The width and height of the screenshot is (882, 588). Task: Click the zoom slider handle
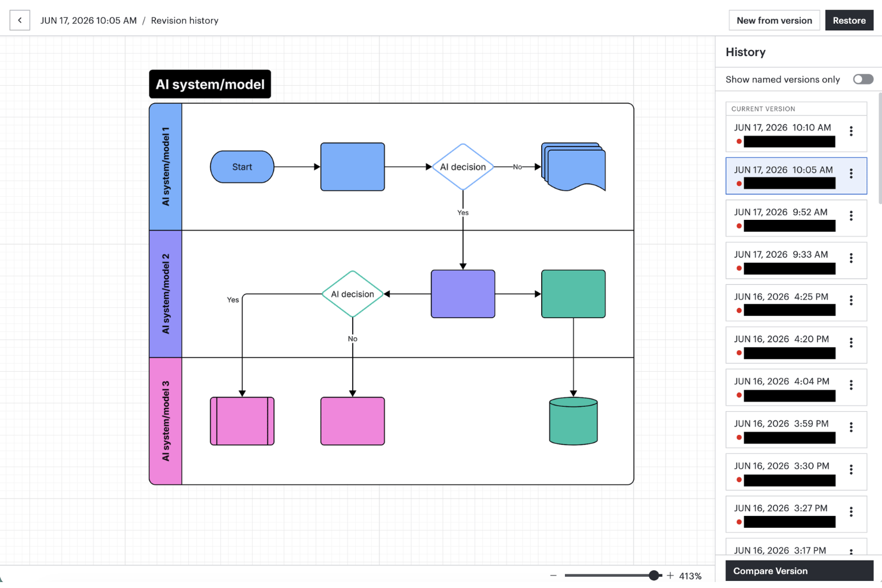point(654,575)
